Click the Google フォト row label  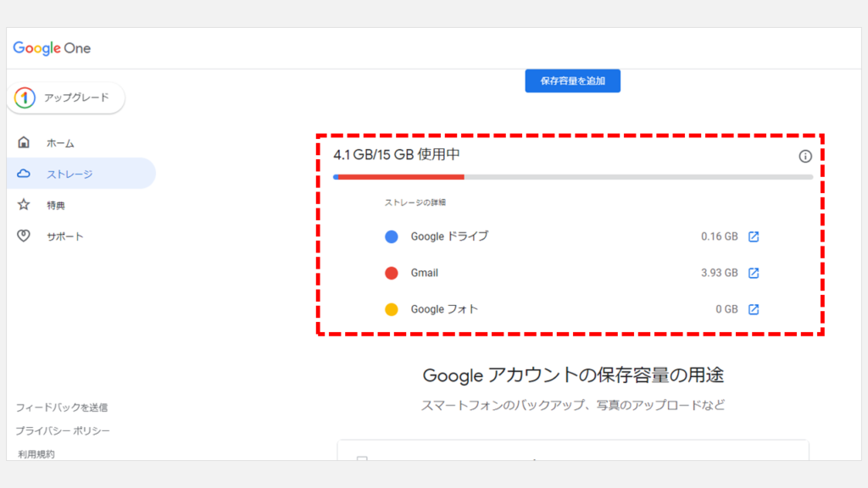pyautogui.click(x=444, y=309)
